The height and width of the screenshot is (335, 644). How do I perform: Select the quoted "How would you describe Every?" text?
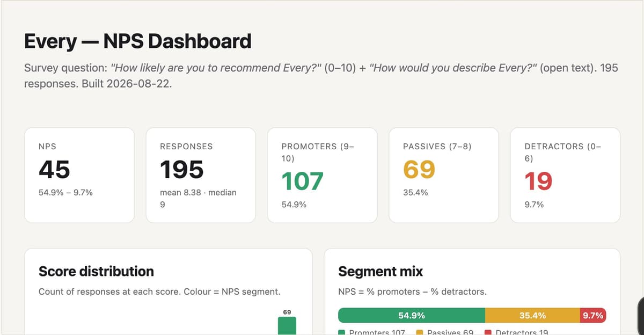(453, 68)
